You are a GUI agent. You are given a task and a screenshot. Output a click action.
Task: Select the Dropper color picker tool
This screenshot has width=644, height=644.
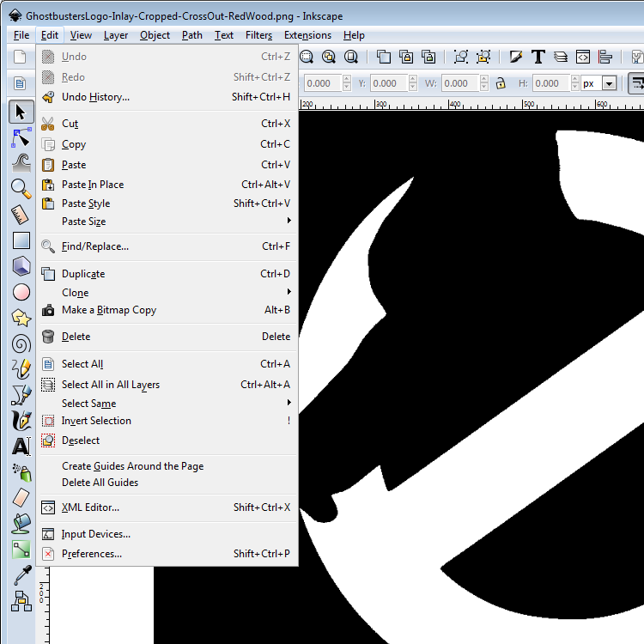tap(21, 575)
